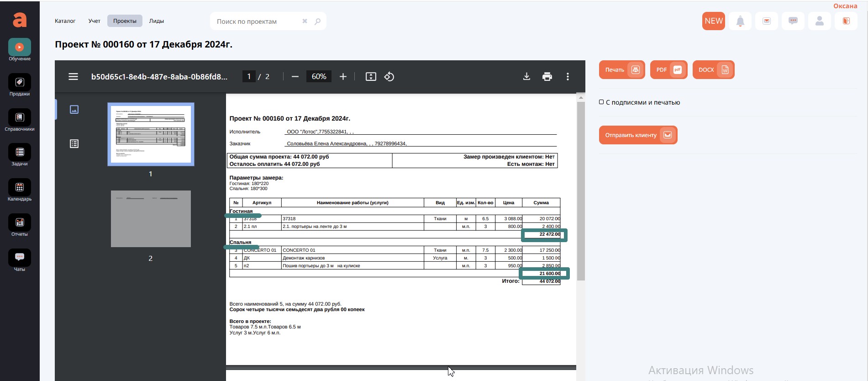Screen dimensions: 868x381
Task: Enable the 'С подписями и печатью' checkbox
Action: coord(601,102)
